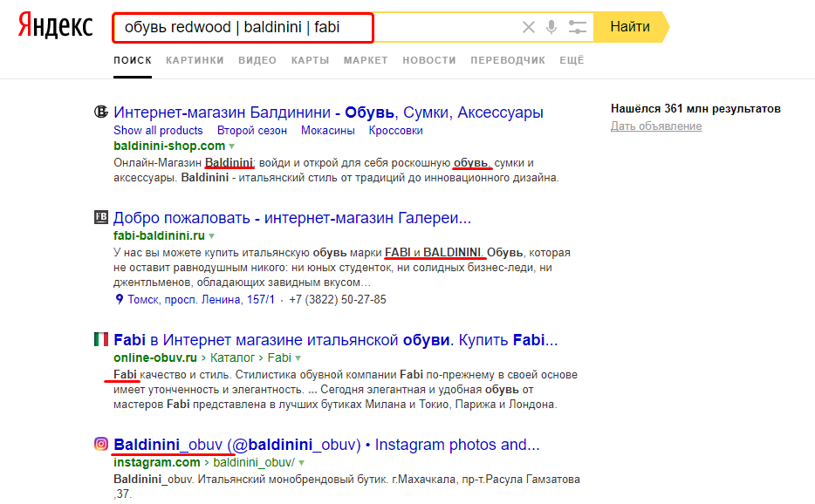
Task: Open the online-obuv.ru green URL
Action: click(x=155, y=358)
